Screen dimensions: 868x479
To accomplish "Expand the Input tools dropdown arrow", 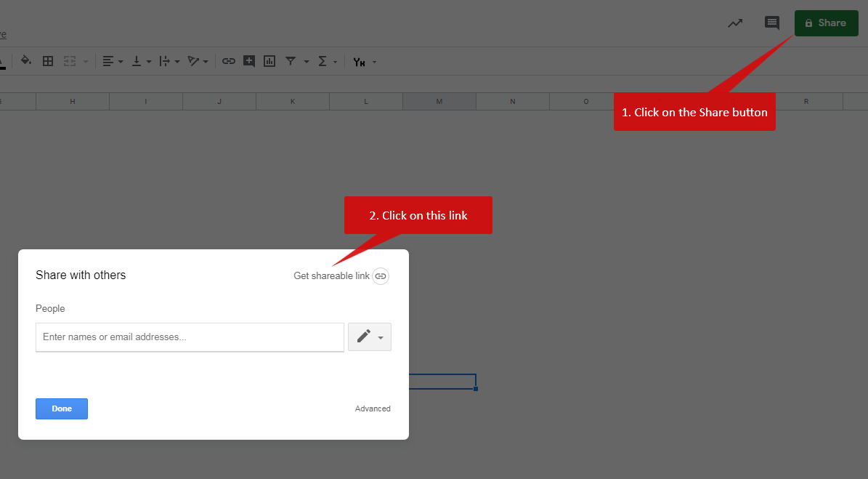I will [374, 62].
